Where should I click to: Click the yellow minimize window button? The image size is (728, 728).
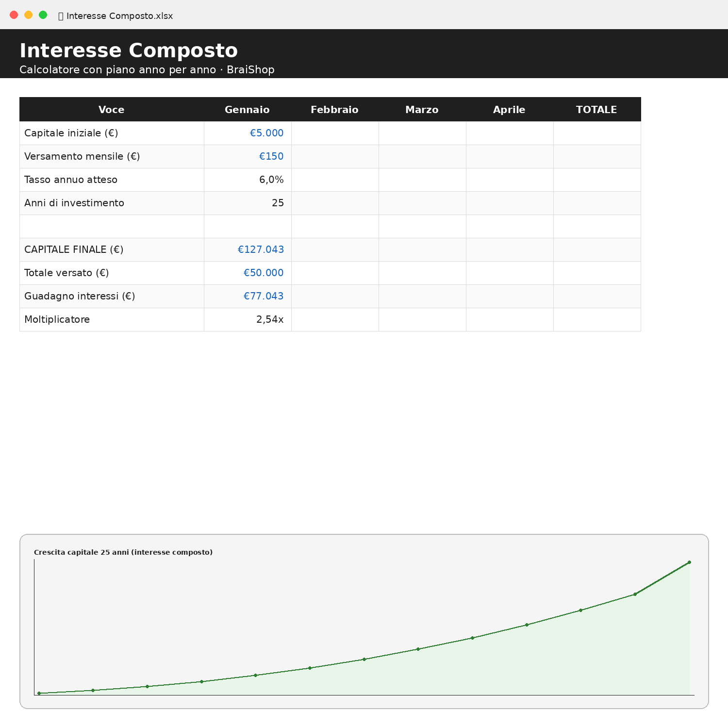[29, 15]
